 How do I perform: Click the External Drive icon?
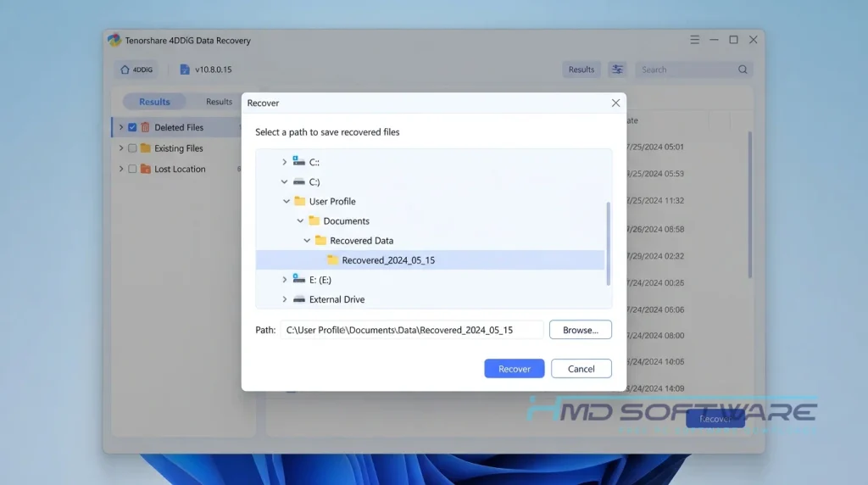pos(299,299)
